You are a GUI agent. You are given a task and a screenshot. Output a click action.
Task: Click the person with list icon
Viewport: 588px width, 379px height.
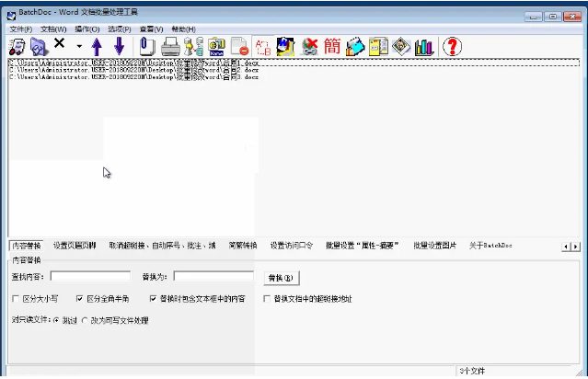coord(194,47)
